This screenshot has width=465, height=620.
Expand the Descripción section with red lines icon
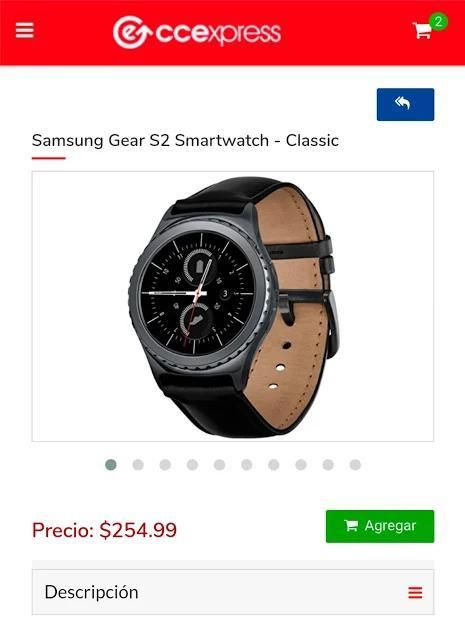pyautogui.click(x=415, y=593)
